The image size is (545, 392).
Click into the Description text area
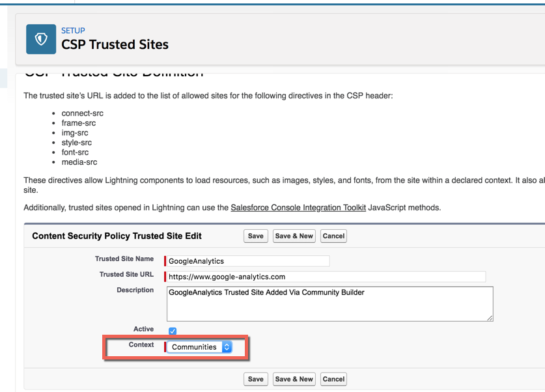pos(330,303)
